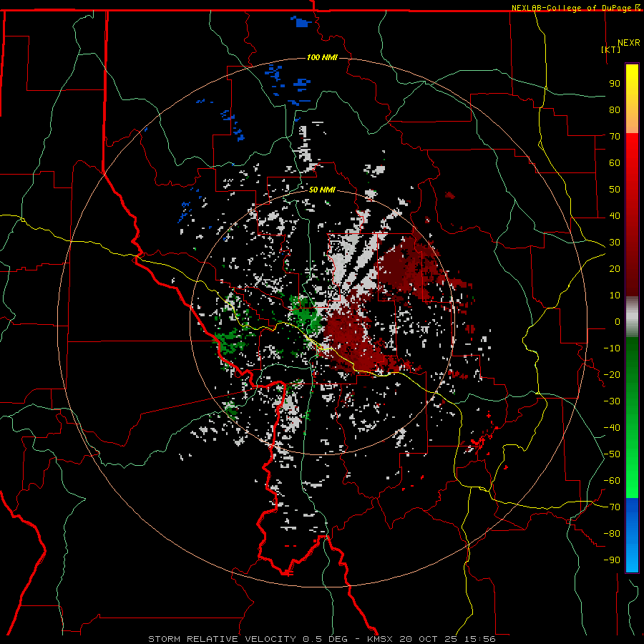Click the 40 value on the velocity legend
This screenshot has height=644, width=644.
(x=615, y=216)
